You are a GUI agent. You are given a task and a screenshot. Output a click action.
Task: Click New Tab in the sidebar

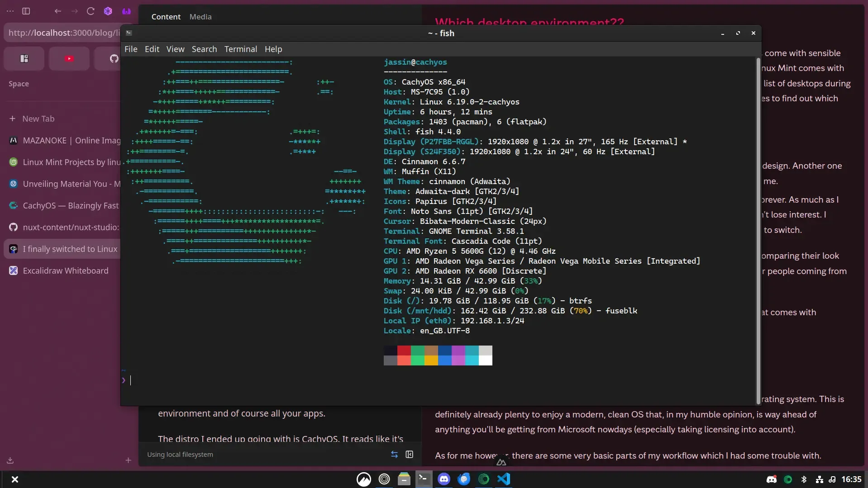coord(38,118)
